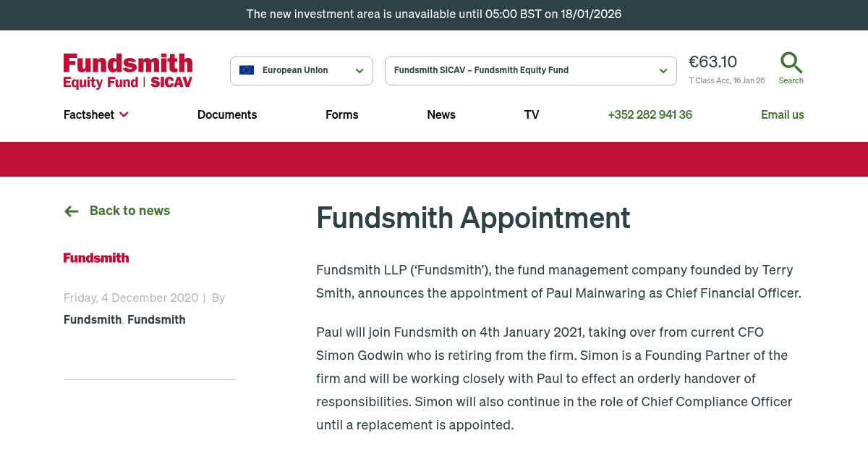Click the investment area notice banner
The width and height of the screenshot is (868, 454).
(434, 14)
